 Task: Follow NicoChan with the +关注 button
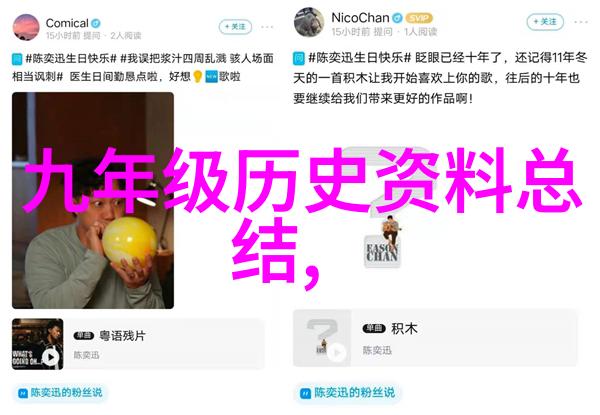pyautogui.click(x=545, y=22)
